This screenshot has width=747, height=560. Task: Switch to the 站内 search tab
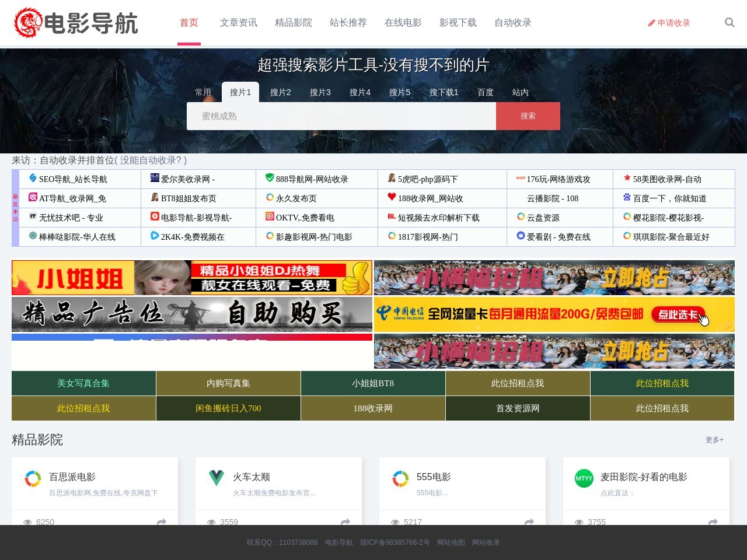point(520,92)
